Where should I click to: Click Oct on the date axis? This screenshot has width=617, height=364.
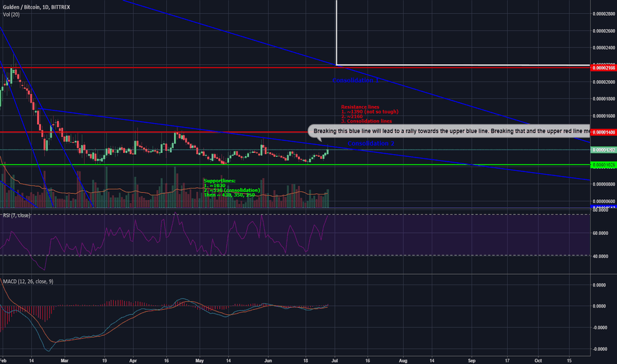538,361
